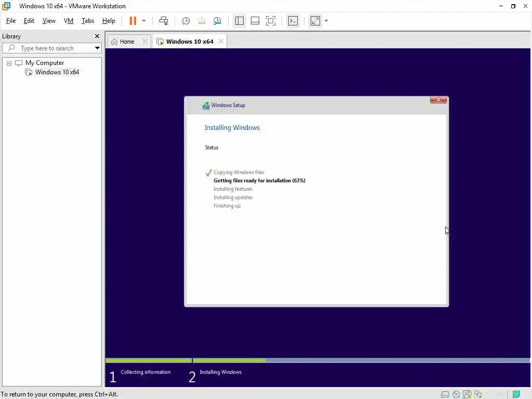Click the revert to snapshot icon
Image resolution: width=532 pixels, height=399 pixels.
tap(202, 21)
